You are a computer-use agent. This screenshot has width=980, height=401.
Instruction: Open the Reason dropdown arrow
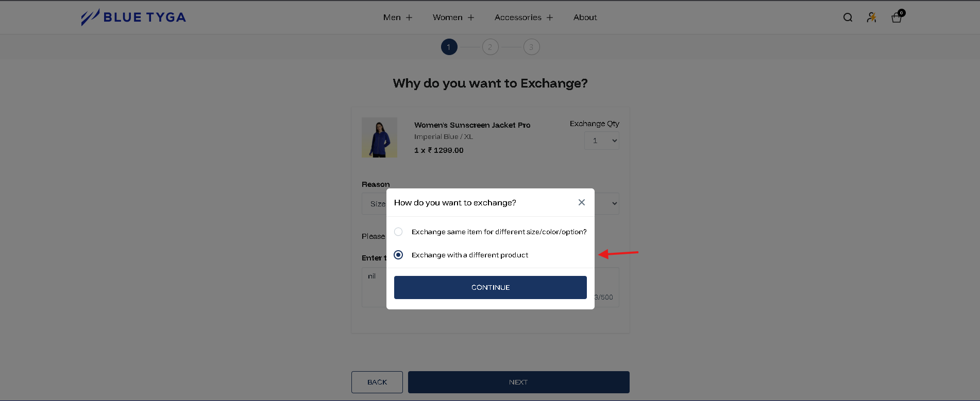coord(614,203)
